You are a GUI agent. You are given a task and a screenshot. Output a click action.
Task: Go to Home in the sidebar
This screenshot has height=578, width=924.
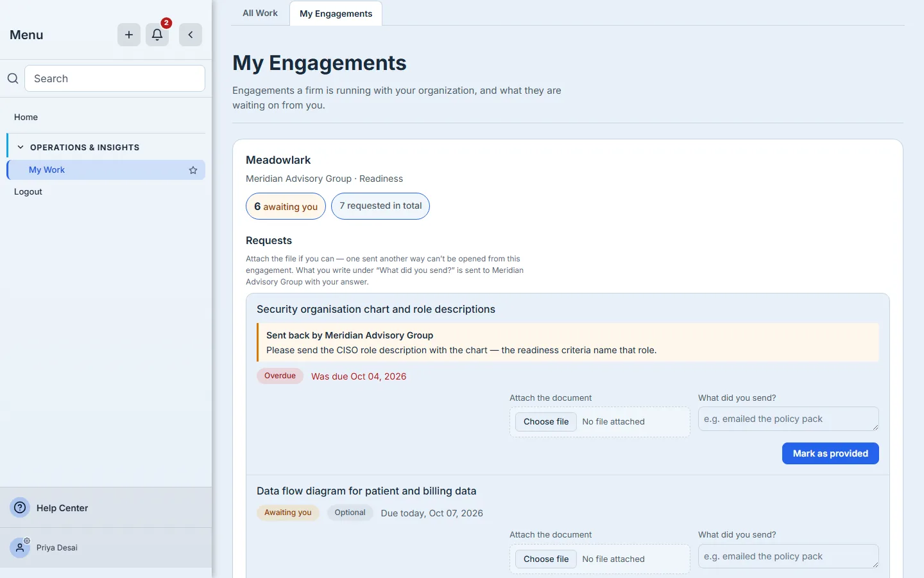point(26,117)
